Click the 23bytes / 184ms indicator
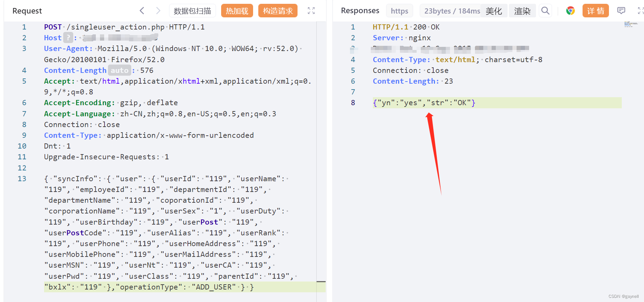 (452, 11)
